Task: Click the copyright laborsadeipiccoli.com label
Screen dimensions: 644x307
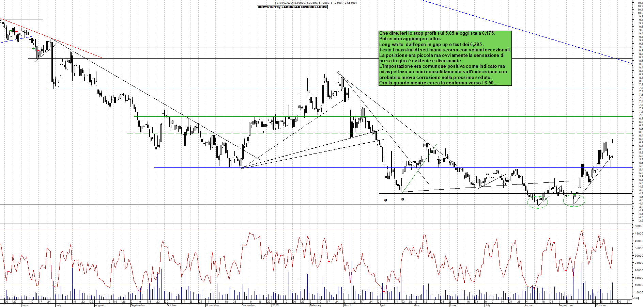Action: [x=292, y=7]
